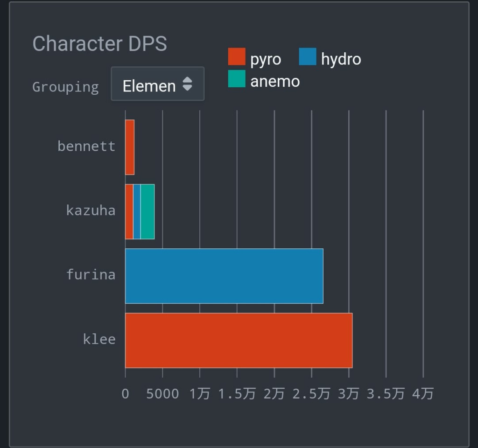
Task: Click the Character DPS chart title
Action: [99, 44]
